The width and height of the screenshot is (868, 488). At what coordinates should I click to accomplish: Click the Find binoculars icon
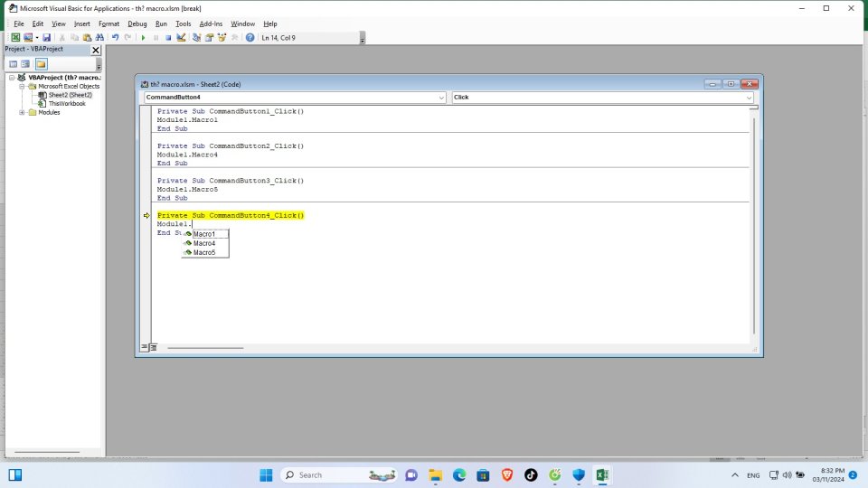tap(99, 38)
